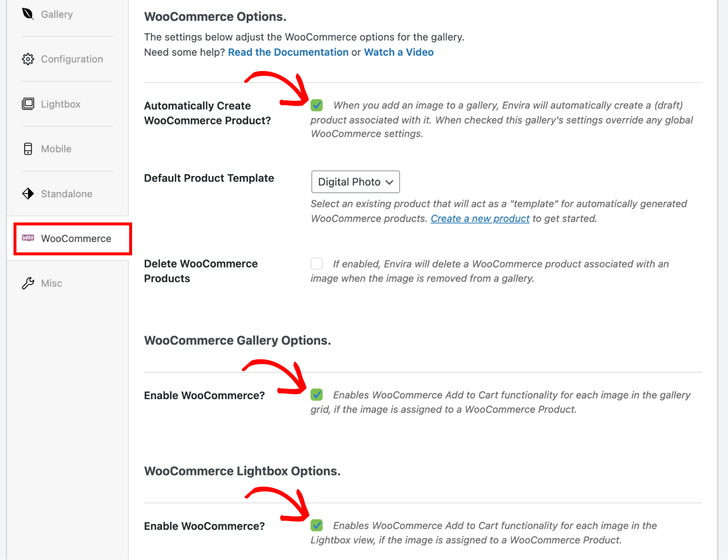728x560 pixels.
Task: Select the Standalone tab
Action: [68, 194]
